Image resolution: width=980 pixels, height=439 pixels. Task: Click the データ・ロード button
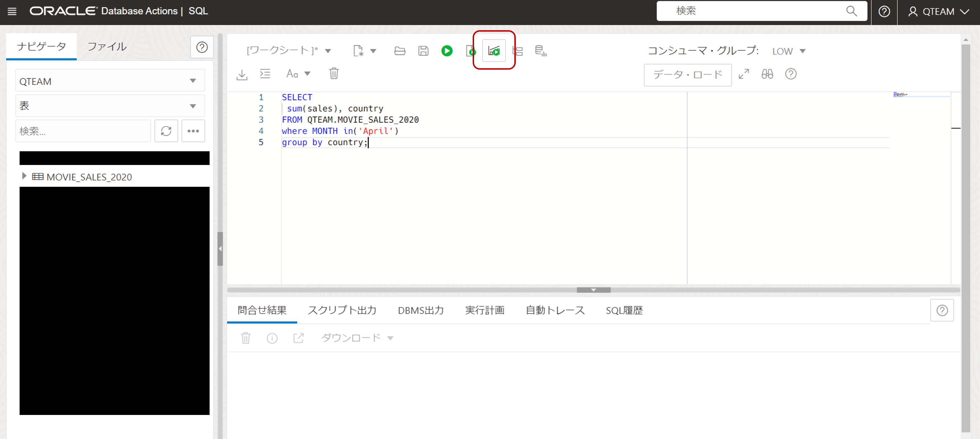[x=688, y=74]
